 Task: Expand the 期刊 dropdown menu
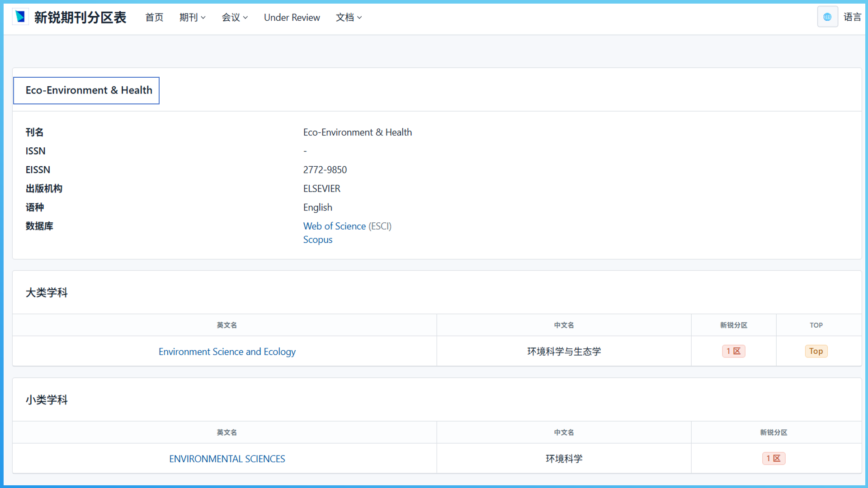[x=192, y=17]
